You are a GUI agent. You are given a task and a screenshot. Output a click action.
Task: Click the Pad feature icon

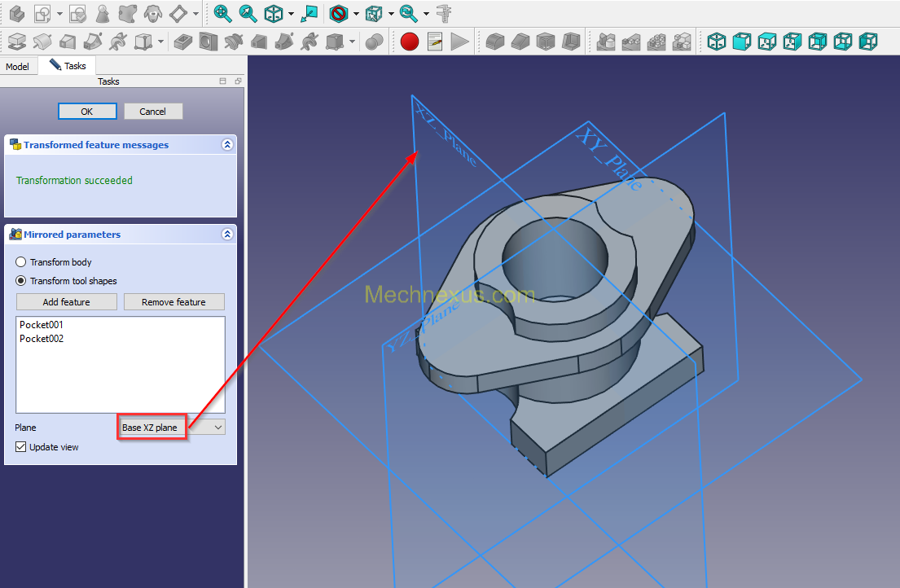coord(16,42)
